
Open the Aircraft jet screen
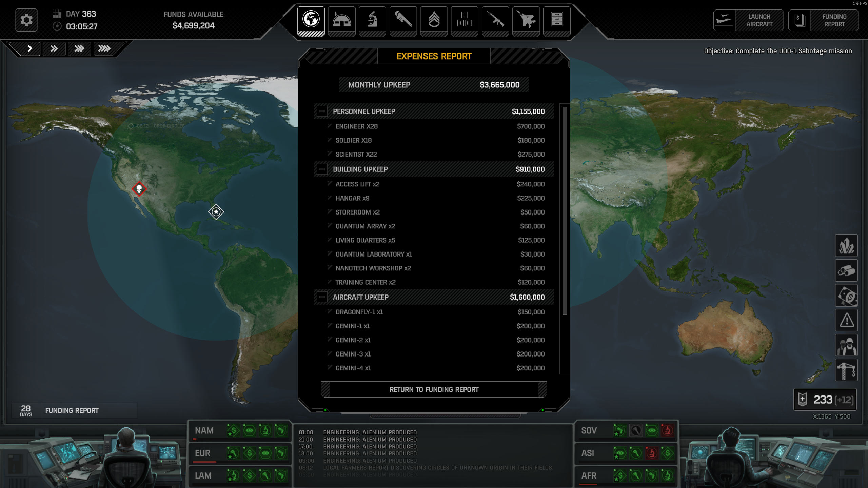coord(526,20)
